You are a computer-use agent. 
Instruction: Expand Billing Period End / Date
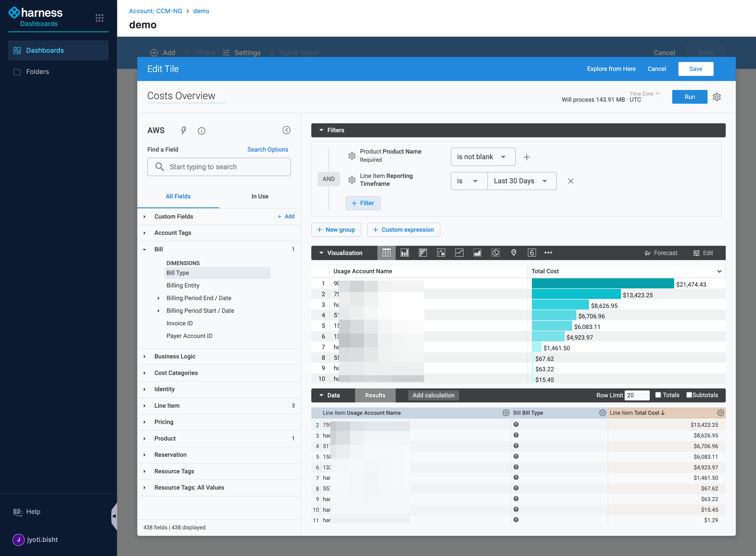(x=159, y=298)
